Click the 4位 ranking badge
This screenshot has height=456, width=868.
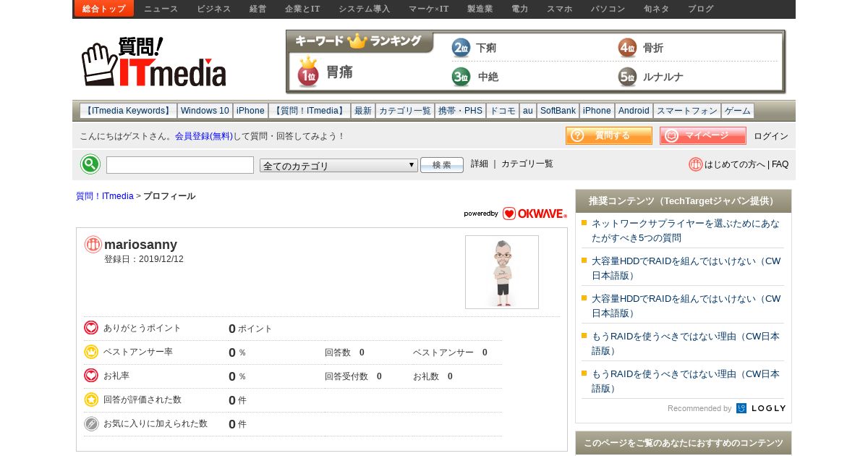pos(627,48)
